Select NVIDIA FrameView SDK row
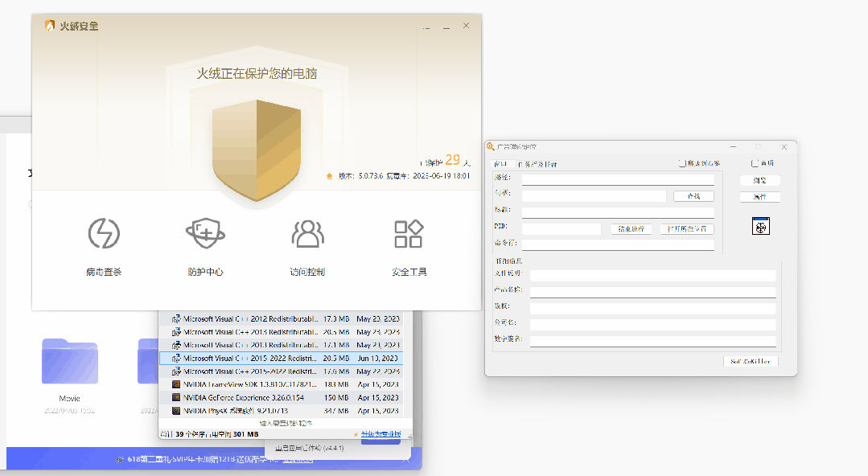The height and width of the screenshot is (476, 868). pyautogui.click(x=282, y=384)
